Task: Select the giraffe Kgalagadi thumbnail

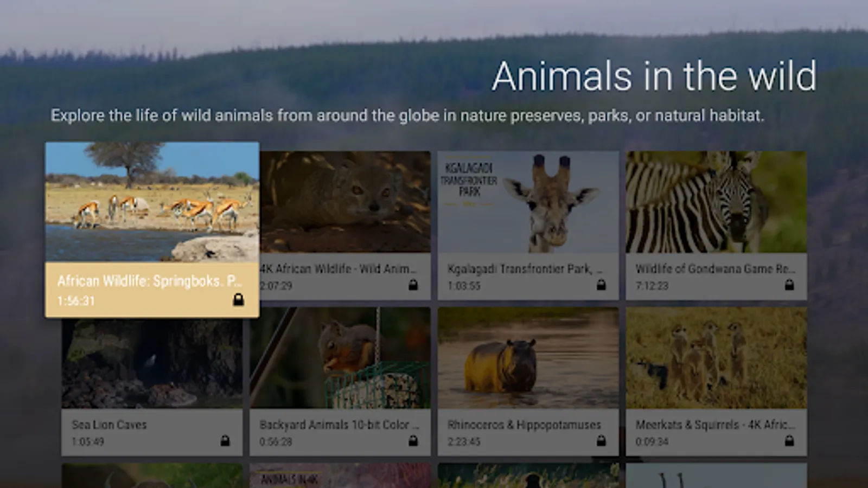Action: [528, 202]
